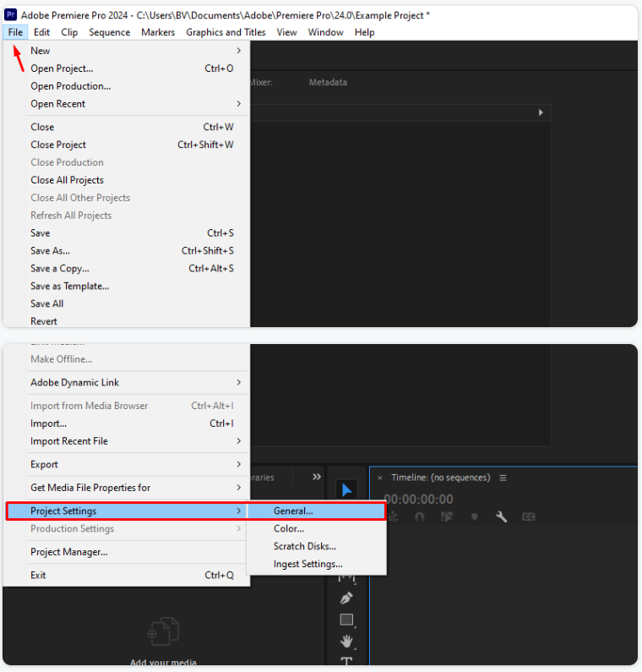Click the Timeline: (no sequences) tab

[x=441, y=478]
